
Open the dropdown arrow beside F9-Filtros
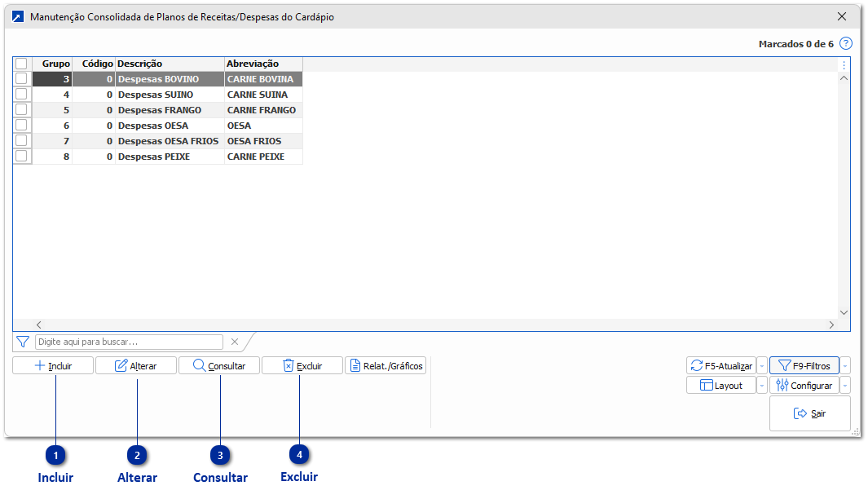[x=845, y=366]
